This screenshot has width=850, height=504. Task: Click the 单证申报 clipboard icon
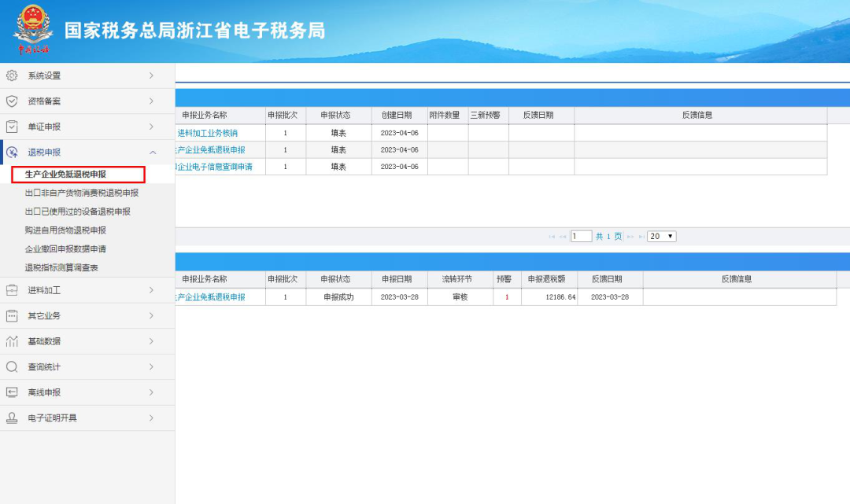(x=11, y=127)
